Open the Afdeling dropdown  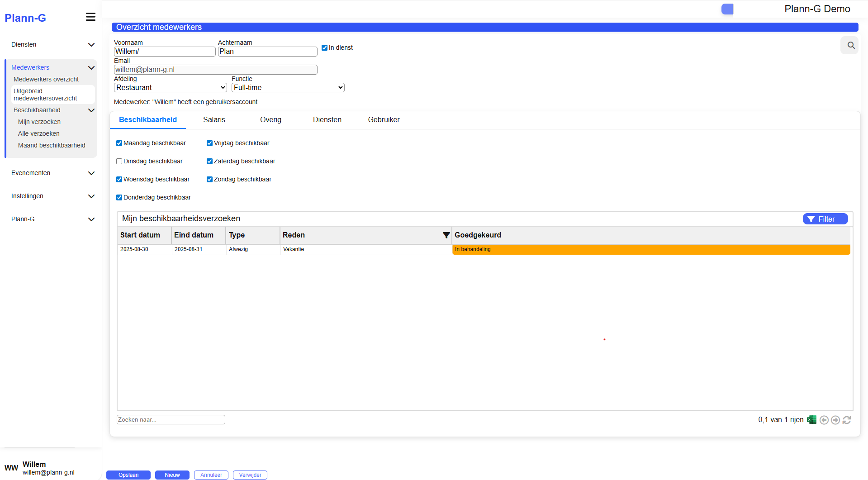point(170,88)
